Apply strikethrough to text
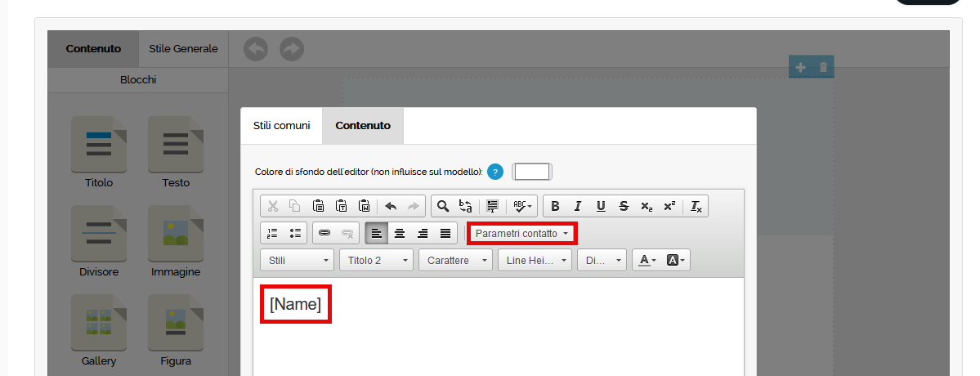This screenshot has height=376, width=980. click(624, 206)
